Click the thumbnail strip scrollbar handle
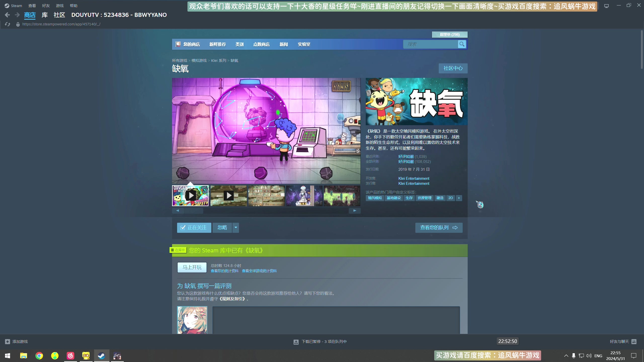The height and width of the screenshot is (362, 644). (x=194, y=211)
